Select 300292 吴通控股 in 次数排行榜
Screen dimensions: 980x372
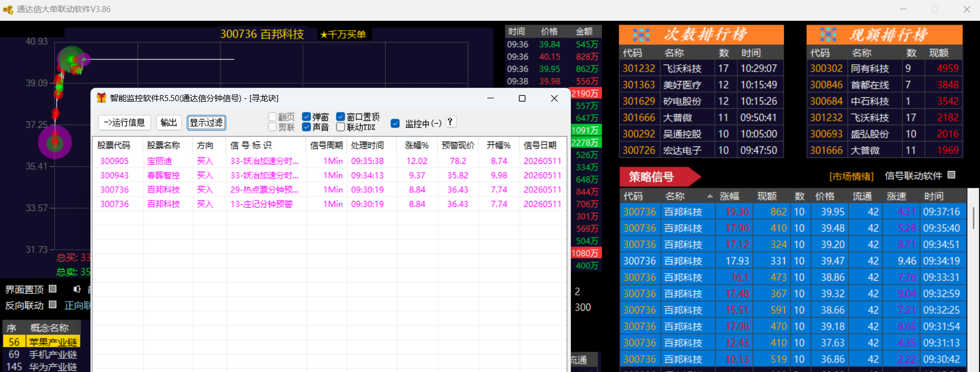click(x=701, y=134)
